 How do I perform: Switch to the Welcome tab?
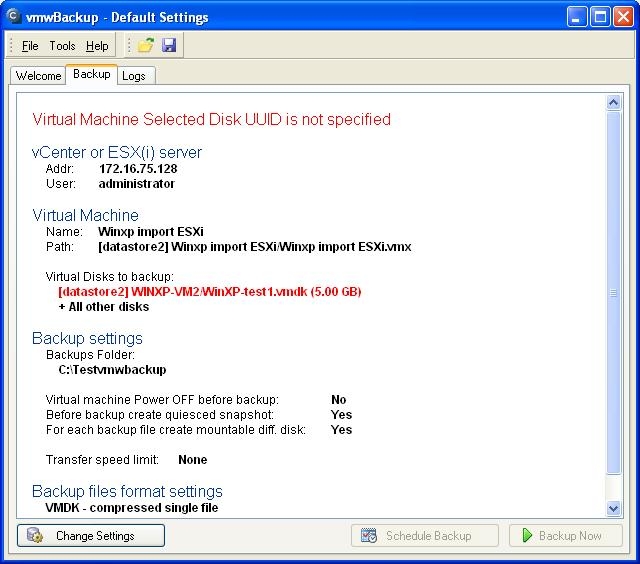click(38, 75)
